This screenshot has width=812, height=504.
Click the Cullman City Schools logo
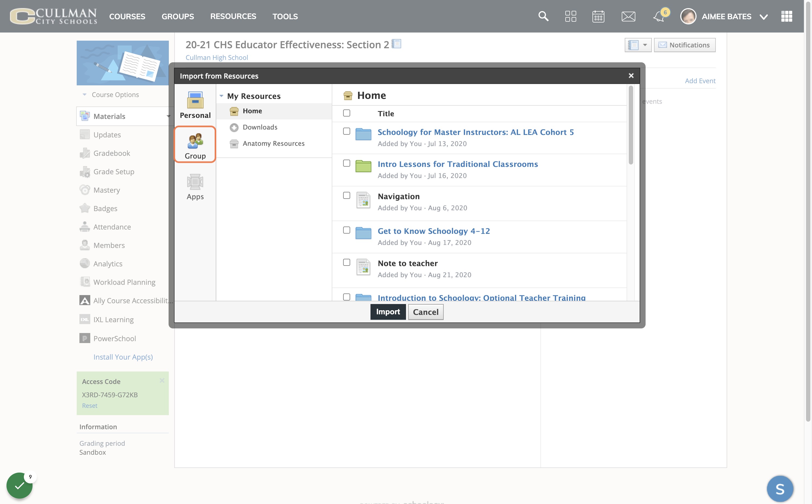pos(53,16)
